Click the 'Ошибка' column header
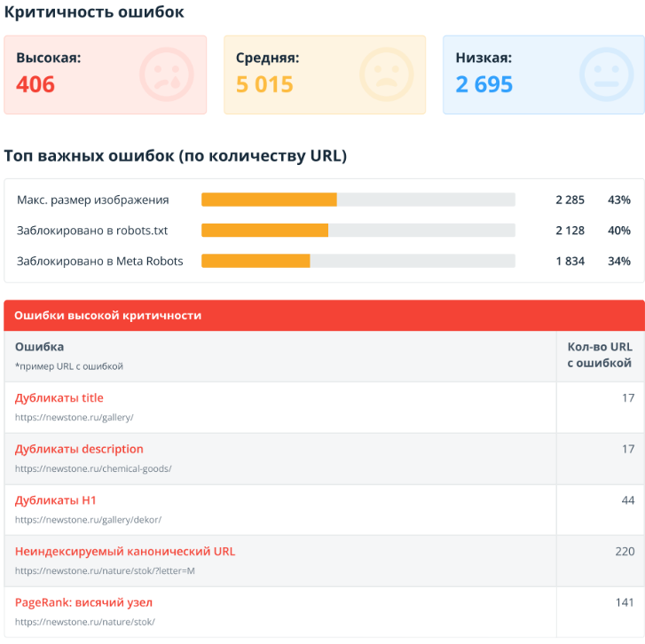The image size is (645, 644). pyautogui.click(x=40, y=347)
